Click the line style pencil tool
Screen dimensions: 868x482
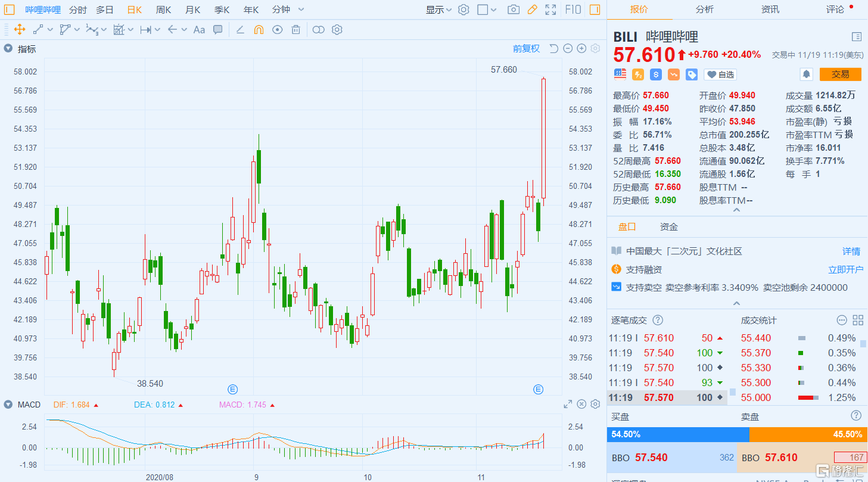coord(240,29)
